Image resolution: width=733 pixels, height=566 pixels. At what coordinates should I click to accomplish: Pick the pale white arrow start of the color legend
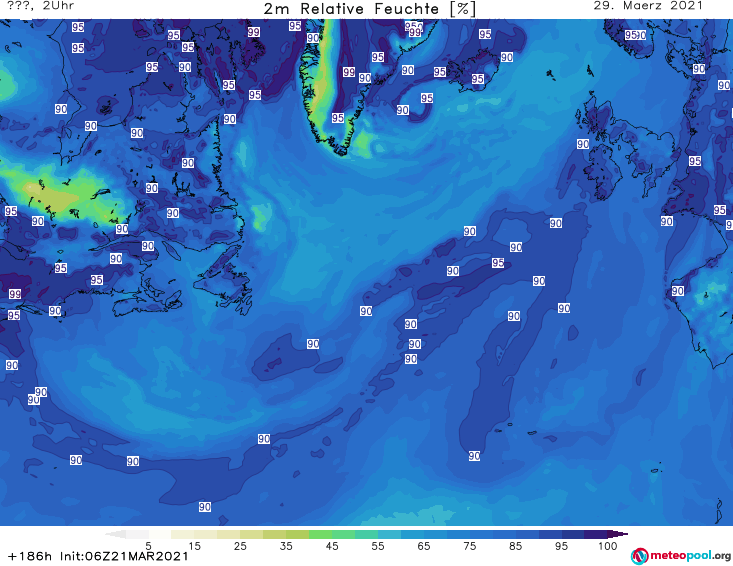tap(115, 534)
